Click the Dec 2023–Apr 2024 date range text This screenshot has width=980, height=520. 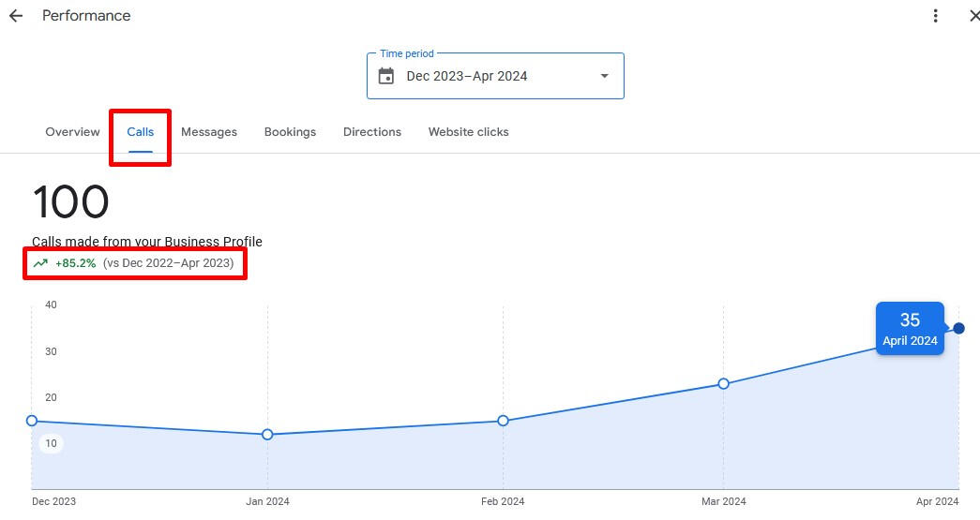[467, 76]
